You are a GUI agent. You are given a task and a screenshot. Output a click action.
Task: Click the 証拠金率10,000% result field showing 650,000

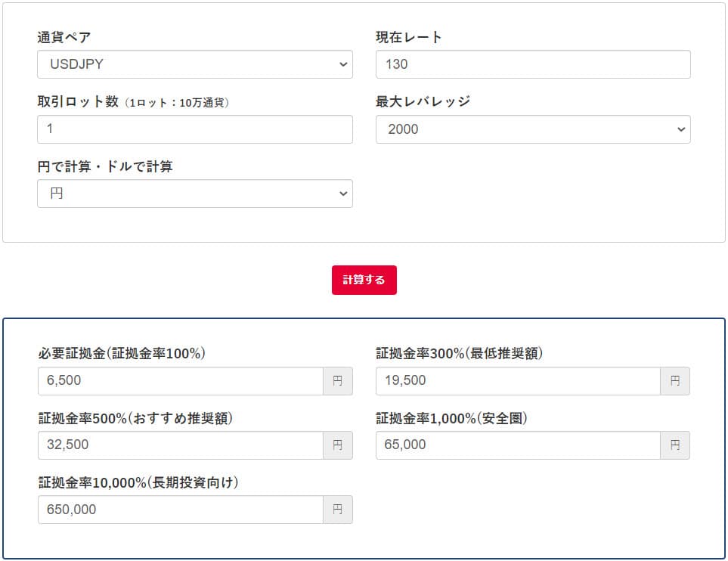pyautogui.click(x=180, y=510)
